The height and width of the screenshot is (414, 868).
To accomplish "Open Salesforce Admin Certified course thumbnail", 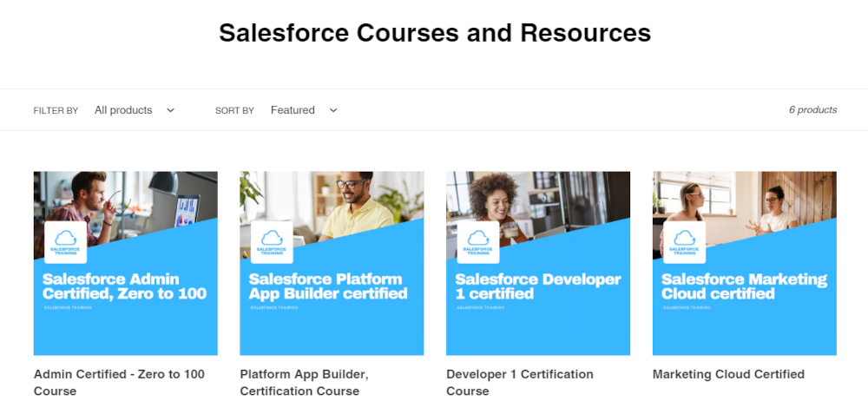I will 126,264.
